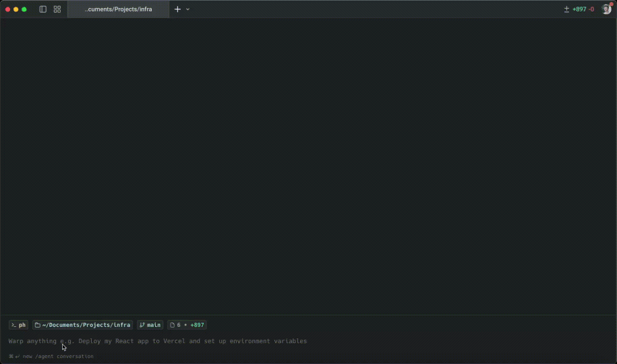Select the ..cuments/Projects/infra tab
The height and width of the screenshot is (364, 617).
coord(118,9)
